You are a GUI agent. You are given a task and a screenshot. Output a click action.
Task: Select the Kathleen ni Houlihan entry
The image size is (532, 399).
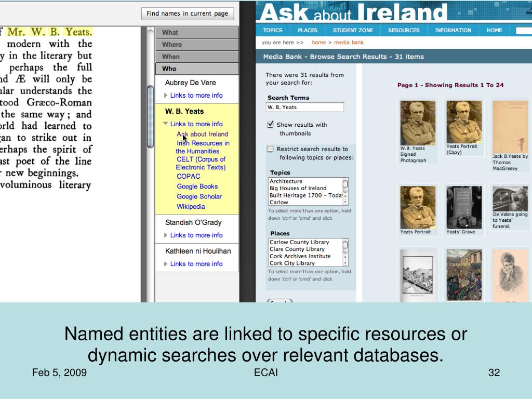pyautogui.click(x=198, y=251)
